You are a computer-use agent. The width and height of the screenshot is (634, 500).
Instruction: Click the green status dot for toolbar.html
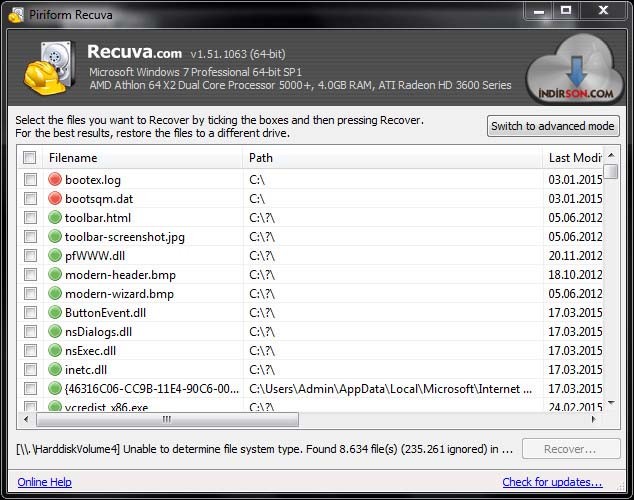pos(55,217)
